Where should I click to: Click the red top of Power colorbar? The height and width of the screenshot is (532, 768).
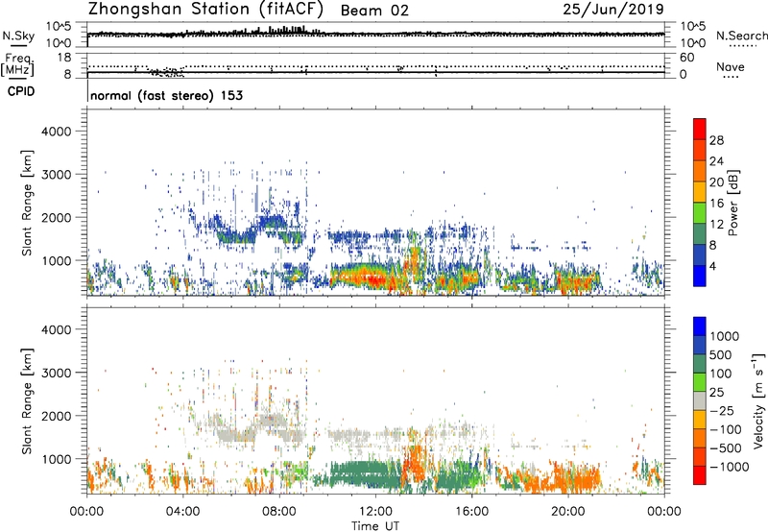(x=700, y=129)
